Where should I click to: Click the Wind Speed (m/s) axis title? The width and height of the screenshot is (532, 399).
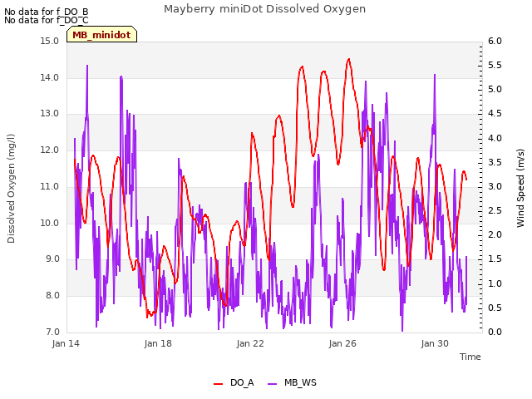[x=520, y=188]
